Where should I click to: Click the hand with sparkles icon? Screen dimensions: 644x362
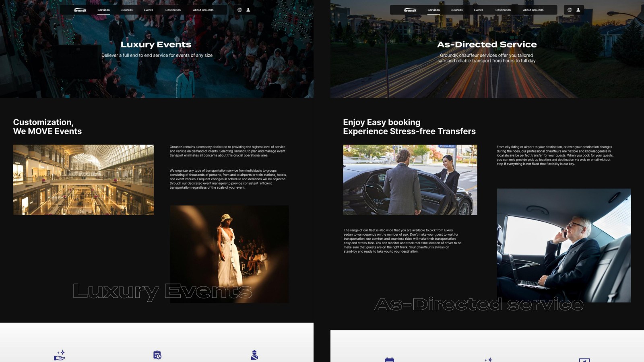pyautogui.click(x=60, y=355)
